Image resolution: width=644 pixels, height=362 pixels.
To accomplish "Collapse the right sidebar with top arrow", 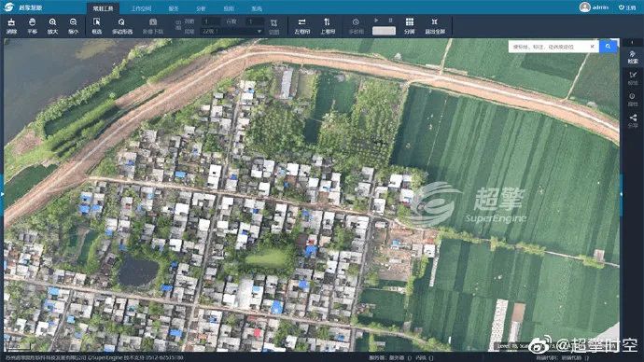I will coord(633,42).
